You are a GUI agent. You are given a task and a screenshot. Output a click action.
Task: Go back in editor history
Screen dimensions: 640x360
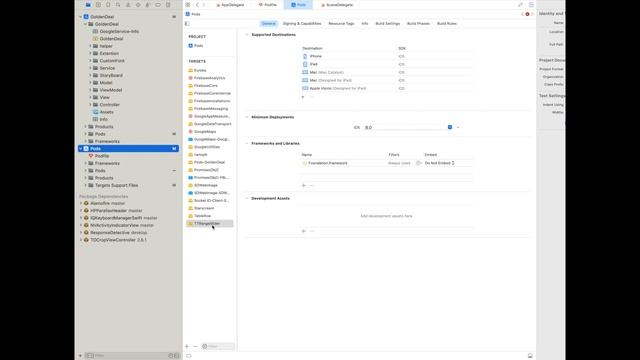[x=197, y=5]
